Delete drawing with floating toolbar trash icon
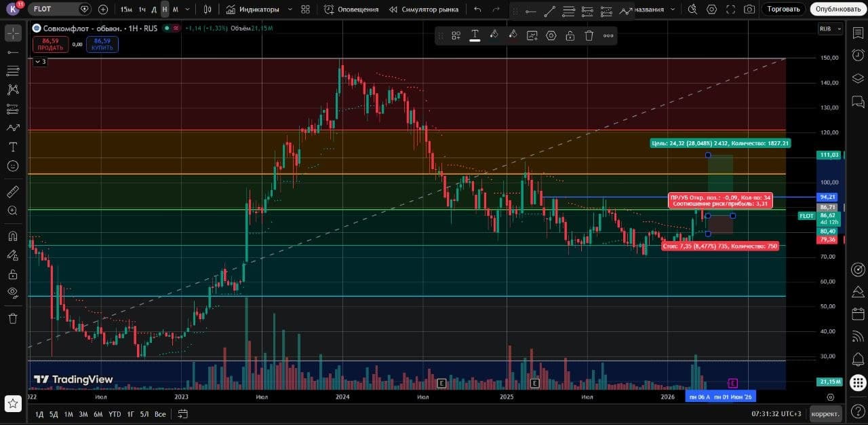868x425 pixels. click(x=589, y=36)
